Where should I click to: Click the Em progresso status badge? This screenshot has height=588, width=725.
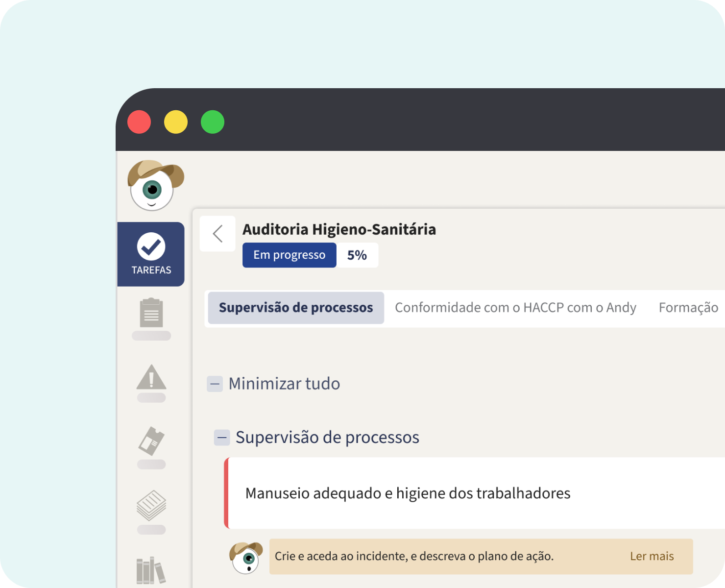click(x=290, y=255)
